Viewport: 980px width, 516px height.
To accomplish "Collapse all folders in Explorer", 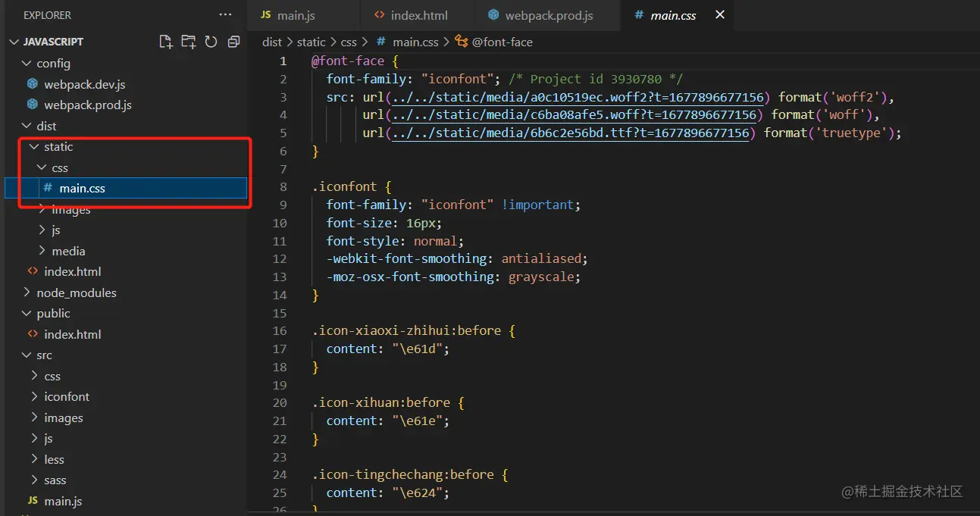I will click(x=233, y=42).
